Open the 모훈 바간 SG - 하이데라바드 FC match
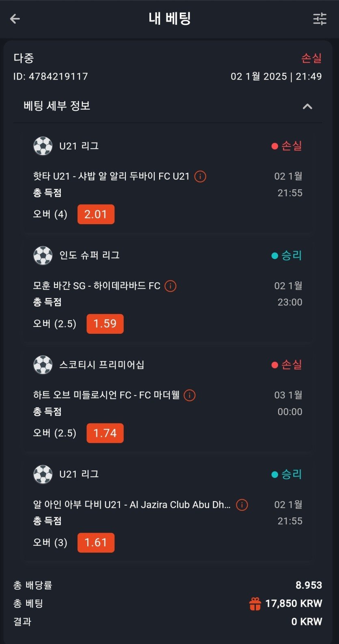The image size is (339, 644). (97, 286)
